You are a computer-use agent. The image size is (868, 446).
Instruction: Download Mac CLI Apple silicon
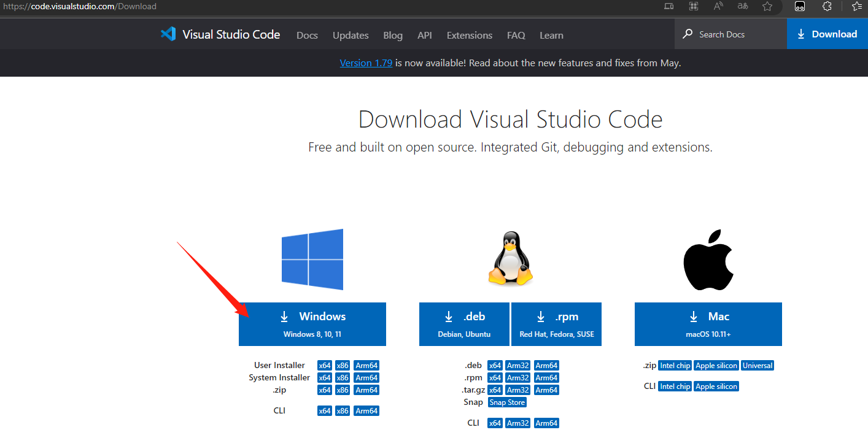click(716, 386)
